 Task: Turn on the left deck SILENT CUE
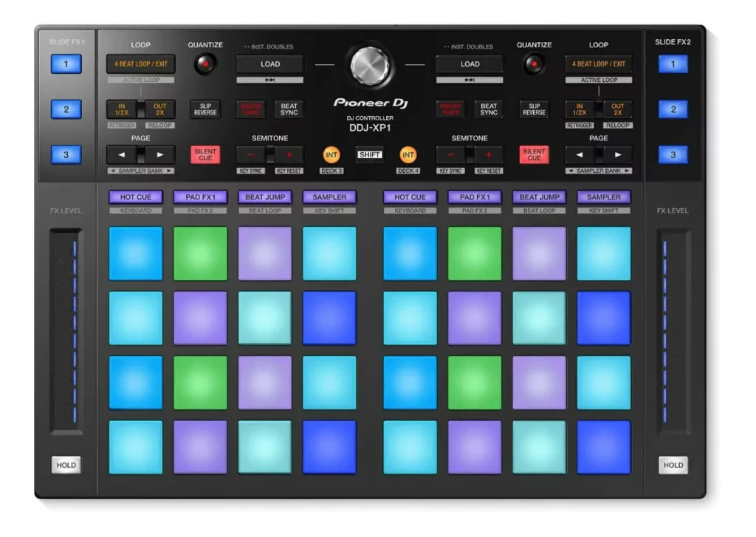pyautogui.click(x=205, y=155)
